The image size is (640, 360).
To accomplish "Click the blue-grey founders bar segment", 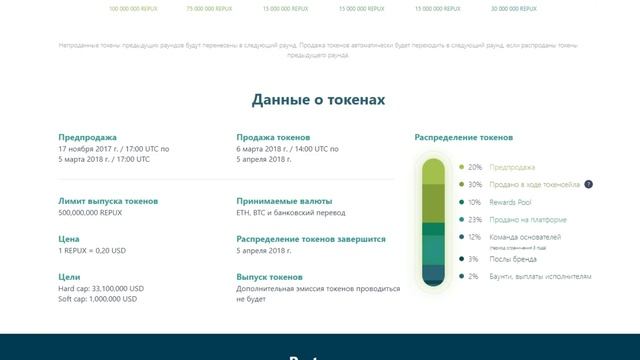I will point(433,273).
